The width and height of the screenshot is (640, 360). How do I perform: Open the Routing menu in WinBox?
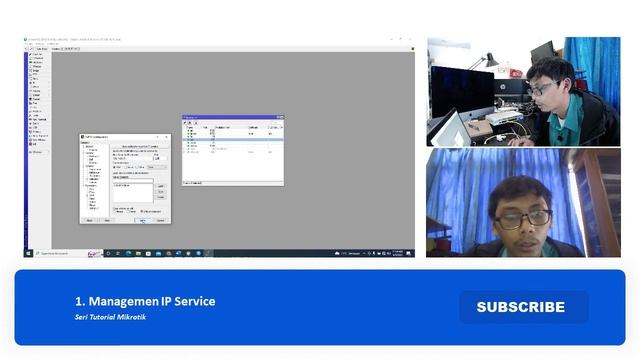point(38,91)
